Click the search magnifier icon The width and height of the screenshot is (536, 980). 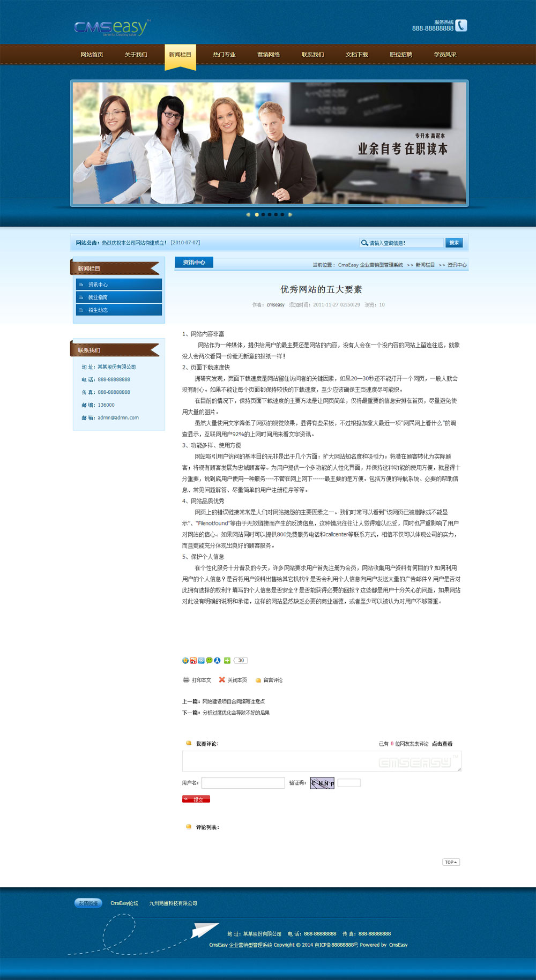[x=364, y=243]
